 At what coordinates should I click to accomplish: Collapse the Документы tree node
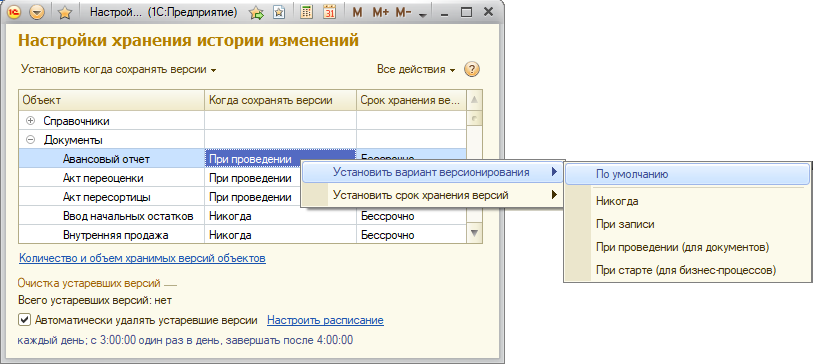coord(31,140)
